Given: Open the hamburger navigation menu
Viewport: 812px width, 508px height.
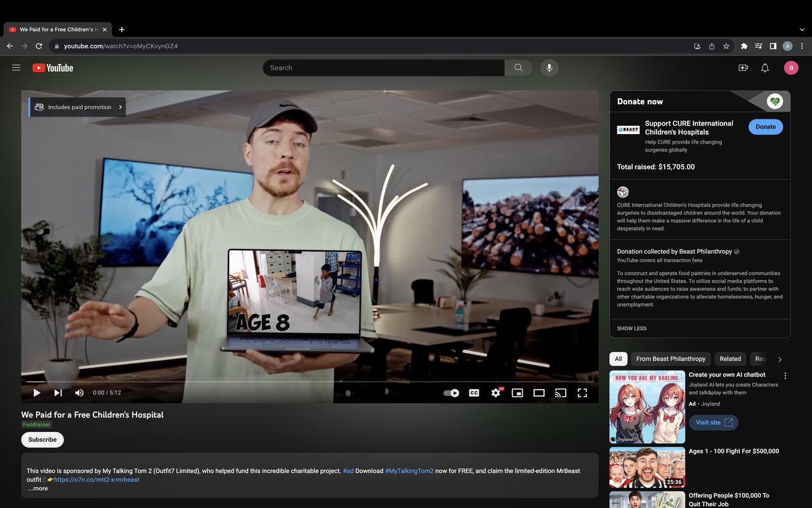Looking at the screenshot, I should coord(16,67).
